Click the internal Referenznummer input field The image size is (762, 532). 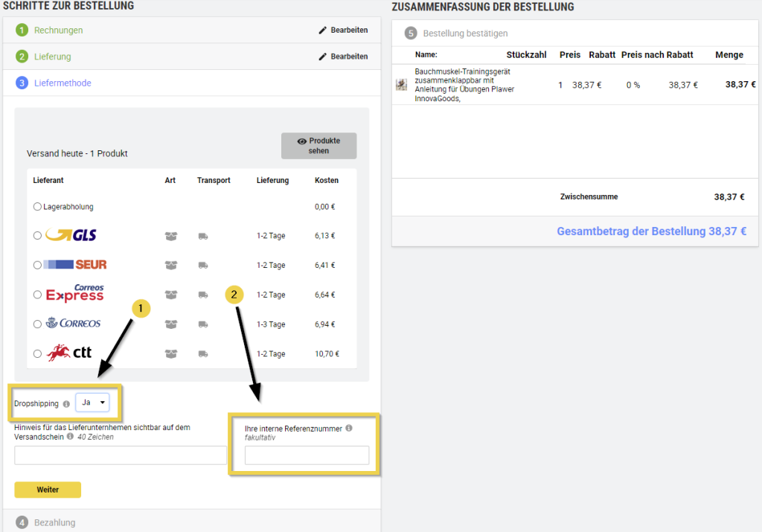[x=307, y=455]
